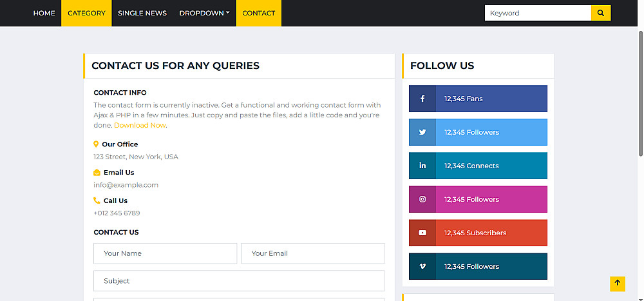Viewport: 644px width, 301px height.
Task: Click the Email Us label
Action: point(118,172)
